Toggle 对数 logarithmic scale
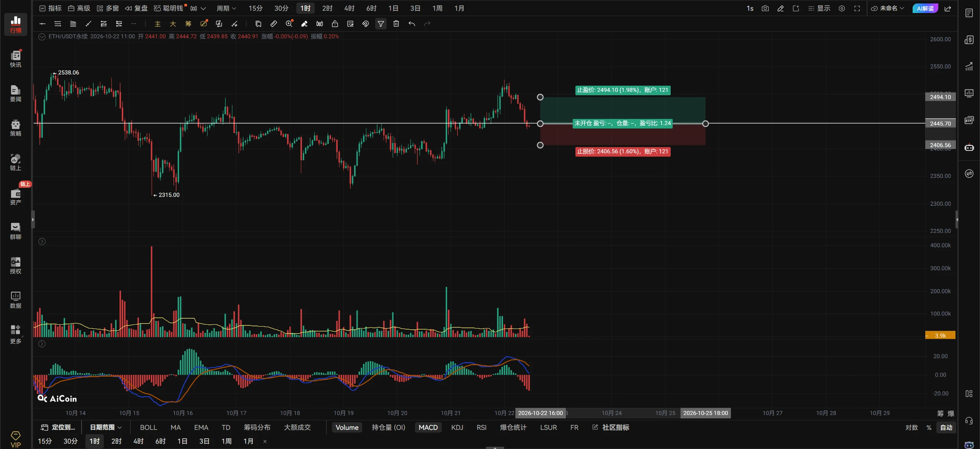The width and height of the screenshot is (980, 449). pos(911,427)
